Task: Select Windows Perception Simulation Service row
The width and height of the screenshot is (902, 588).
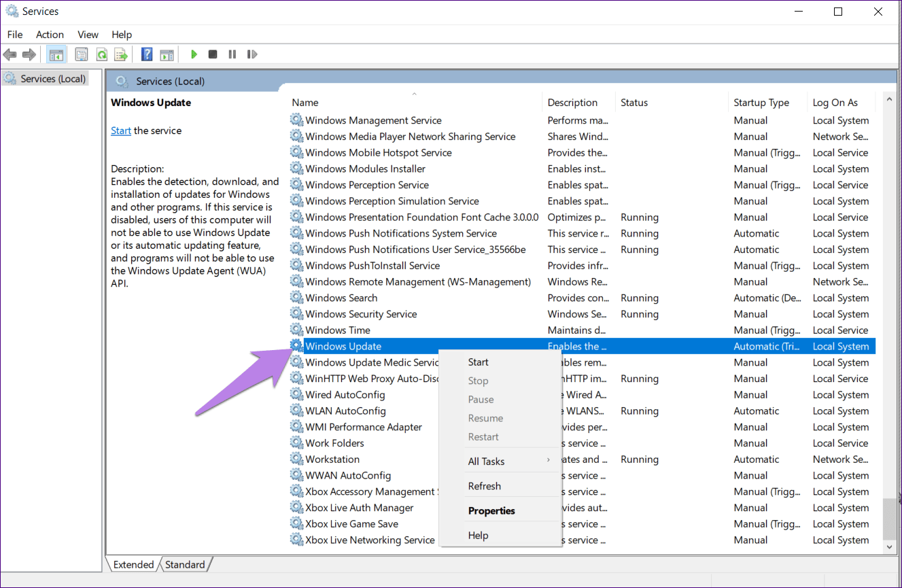Action: (583, 201)
